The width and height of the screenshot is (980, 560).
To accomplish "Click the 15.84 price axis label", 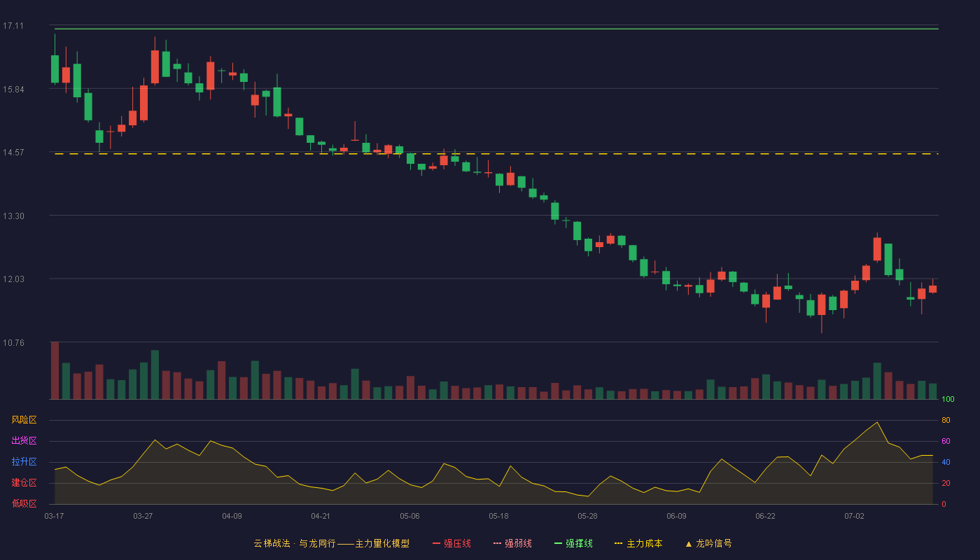I will (x=13, y=90).
